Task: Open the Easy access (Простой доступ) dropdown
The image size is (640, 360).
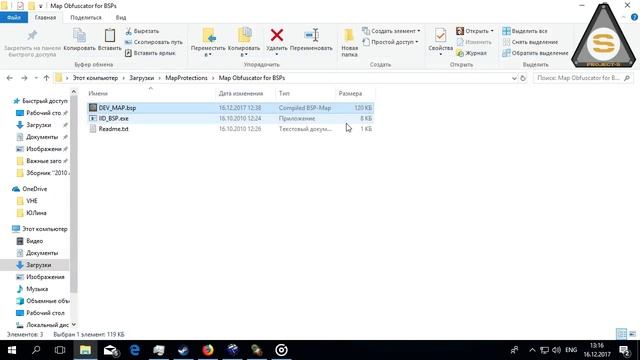Action: pyautogui.click(x=390, y=42)
